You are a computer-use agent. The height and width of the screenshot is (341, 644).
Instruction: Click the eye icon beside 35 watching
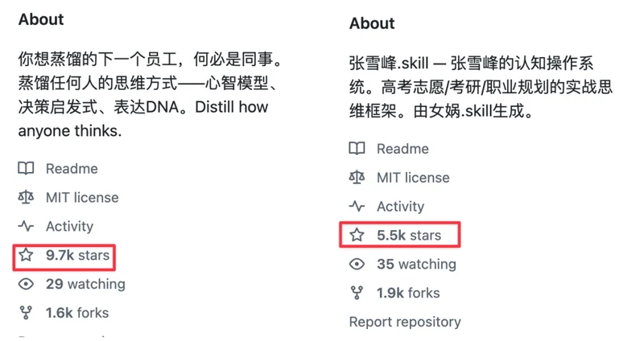click(357, 264)
